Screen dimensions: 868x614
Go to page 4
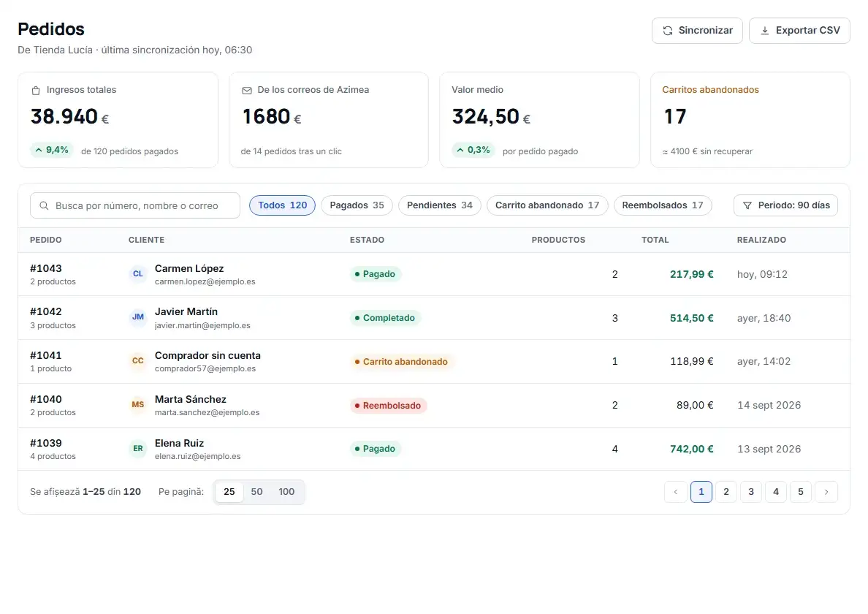click(x=775, y=492)
